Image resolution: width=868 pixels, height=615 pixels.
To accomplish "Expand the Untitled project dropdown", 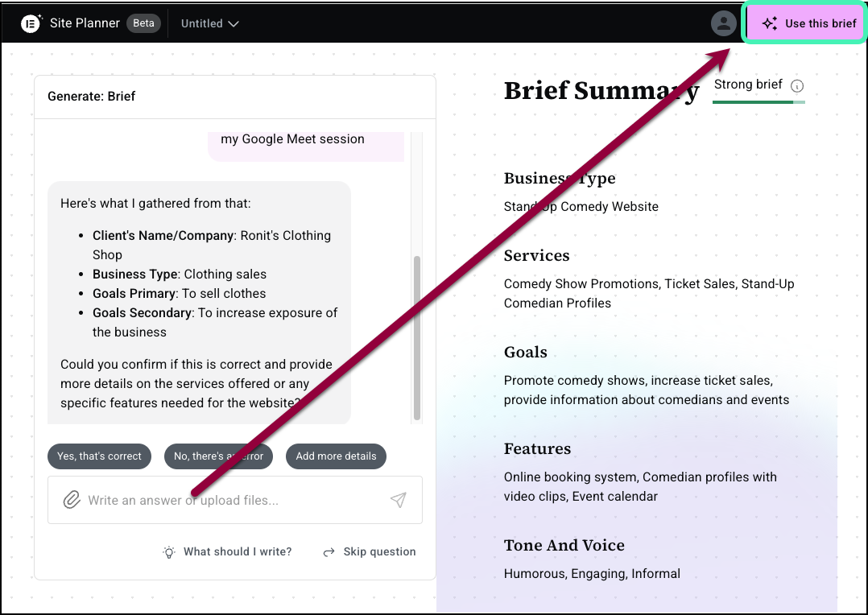I will click(x=234, y=24).
